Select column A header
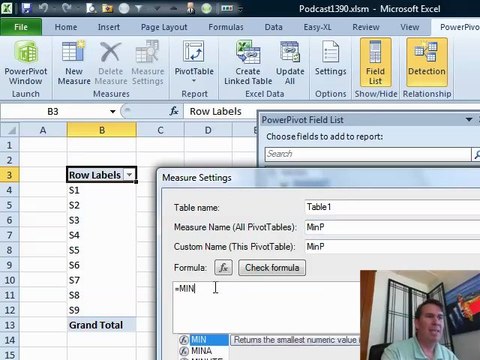The image size is (480, 360). pos(43,130)
